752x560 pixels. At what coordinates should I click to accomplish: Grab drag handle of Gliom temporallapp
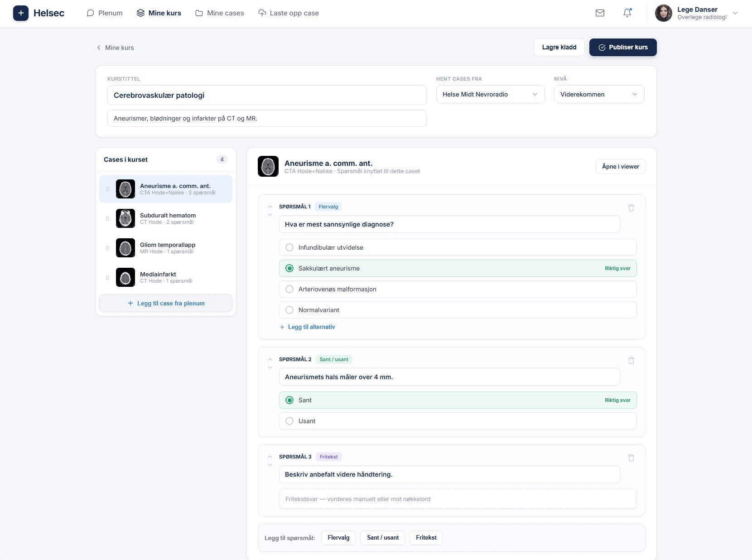[x=107, y=248]
